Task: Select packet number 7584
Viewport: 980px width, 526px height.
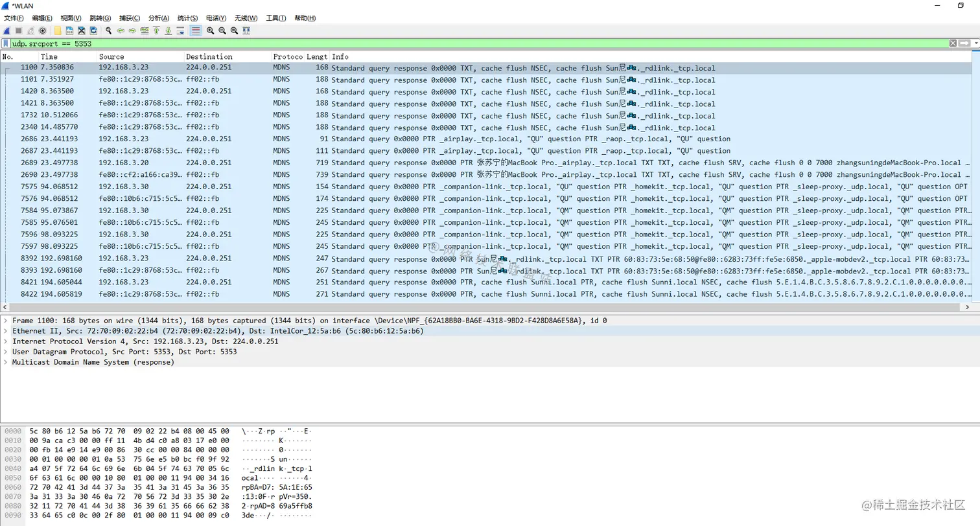Action: [486, 211]
